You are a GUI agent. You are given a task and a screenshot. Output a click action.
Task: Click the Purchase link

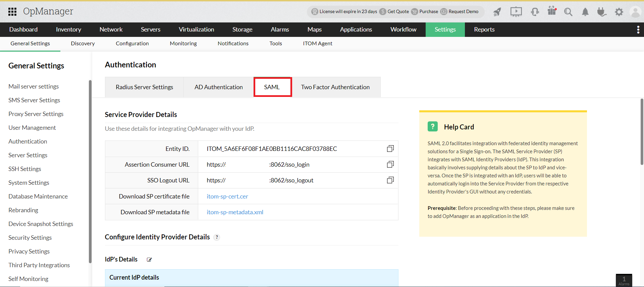429,11
